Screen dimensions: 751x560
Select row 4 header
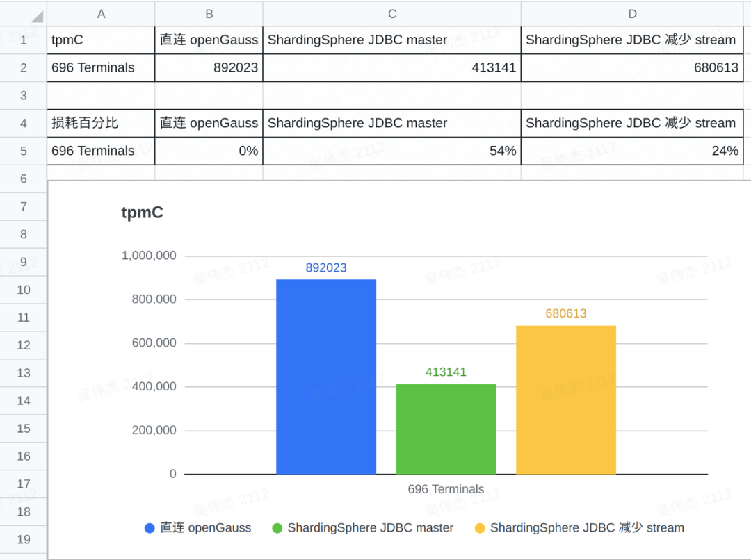click(24, 123)
